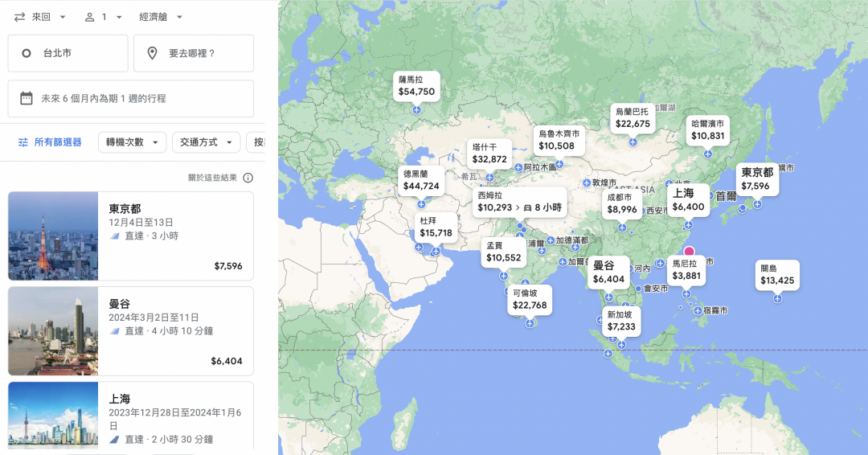Screen dimensions: 868x455
Task: Select the 東京都 $7,596 result card
Action: [130, 236]
